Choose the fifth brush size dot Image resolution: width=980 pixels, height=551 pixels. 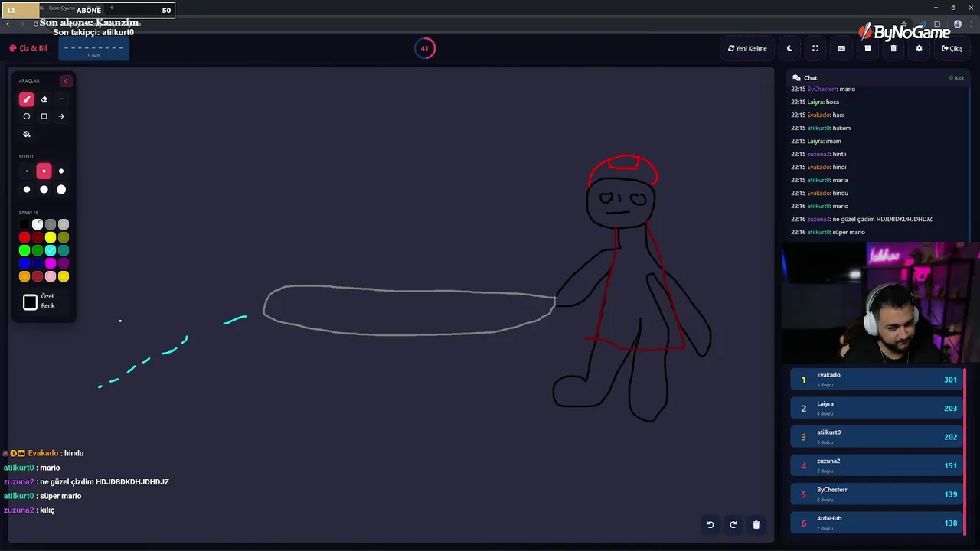point(44,189)
